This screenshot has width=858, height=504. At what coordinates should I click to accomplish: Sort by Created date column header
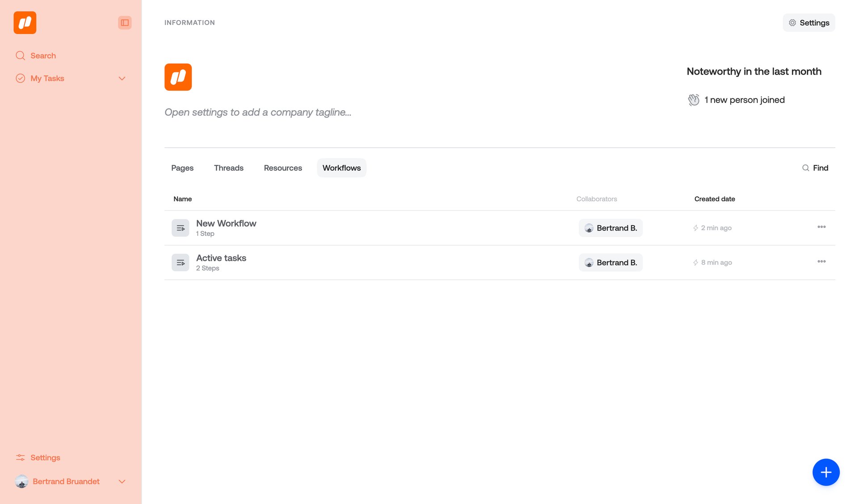tap(715, 199)
